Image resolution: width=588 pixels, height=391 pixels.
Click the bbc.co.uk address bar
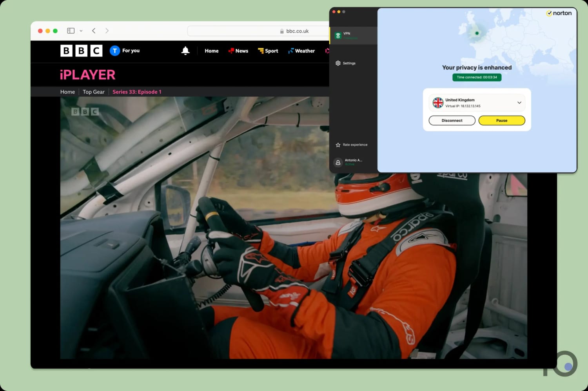[259, 31]
